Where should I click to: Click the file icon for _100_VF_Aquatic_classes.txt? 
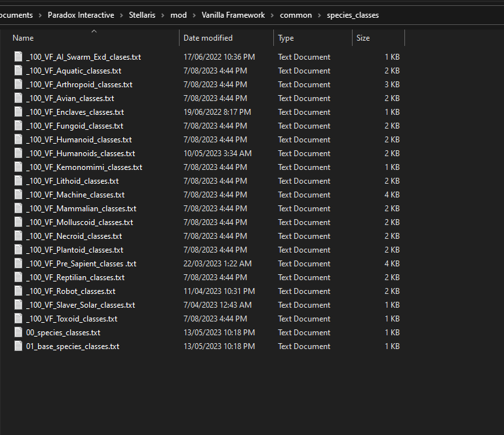click(18, 70)
